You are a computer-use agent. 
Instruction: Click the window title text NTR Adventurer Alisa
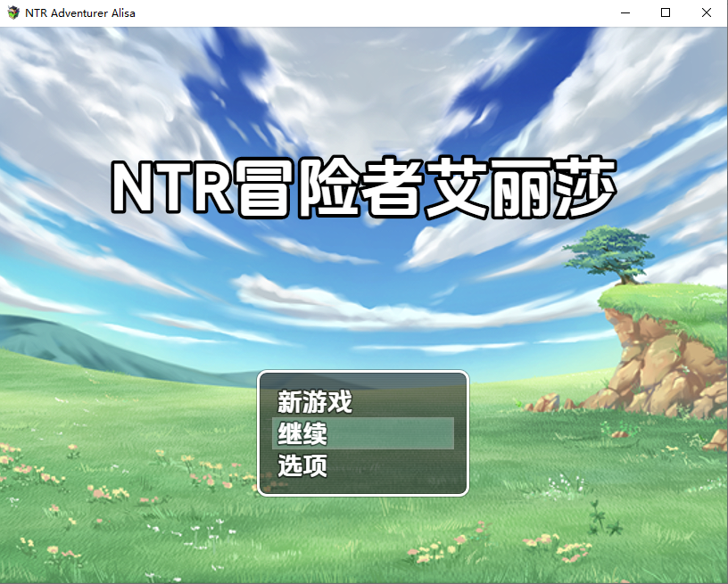[80, 13]
